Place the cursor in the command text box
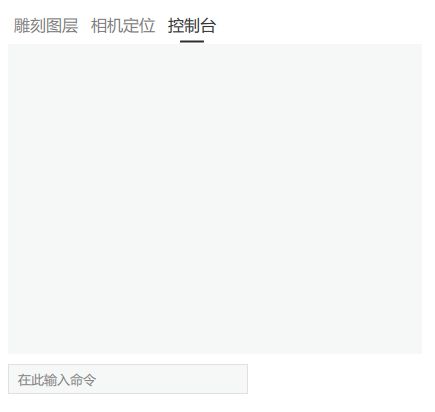 coord(128,379)
